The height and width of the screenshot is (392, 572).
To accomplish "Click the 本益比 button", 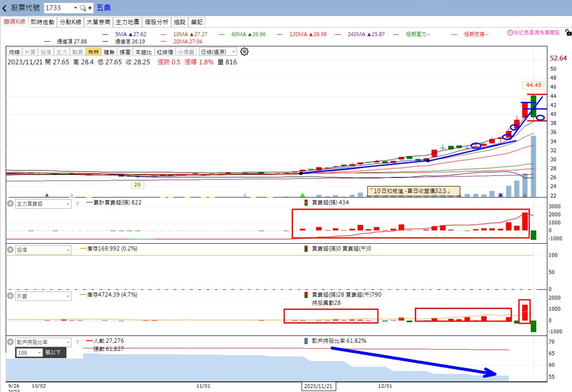I will tap(143, 52).
